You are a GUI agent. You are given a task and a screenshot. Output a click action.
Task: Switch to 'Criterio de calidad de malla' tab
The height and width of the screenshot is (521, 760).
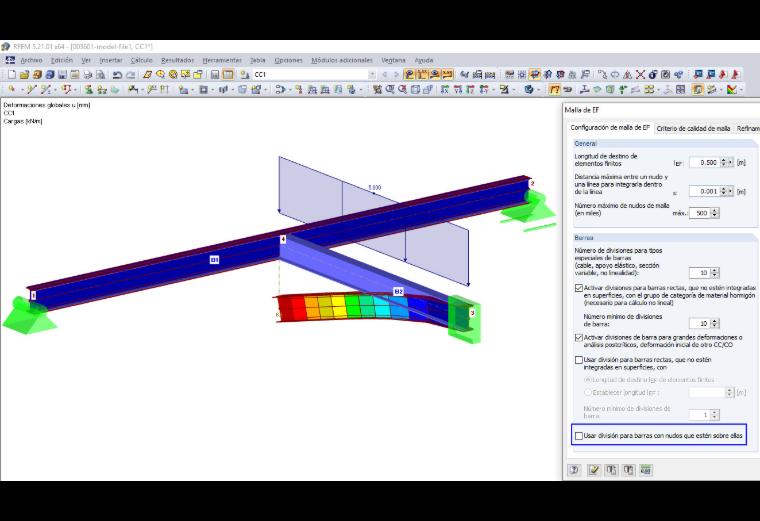[x=693, y=128]
